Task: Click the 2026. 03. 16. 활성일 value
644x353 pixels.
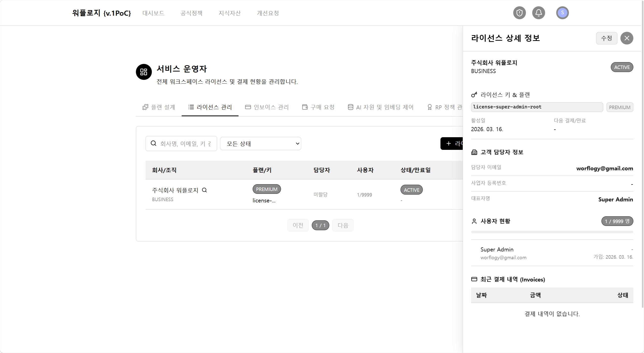Action: point(487,129)
